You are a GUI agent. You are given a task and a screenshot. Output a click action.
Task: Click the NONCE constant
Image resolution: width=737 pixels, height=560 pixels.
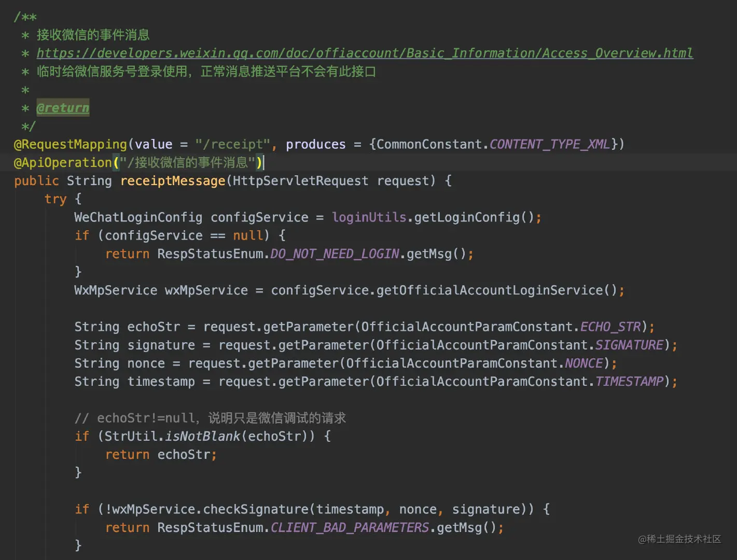pos(584,363)
